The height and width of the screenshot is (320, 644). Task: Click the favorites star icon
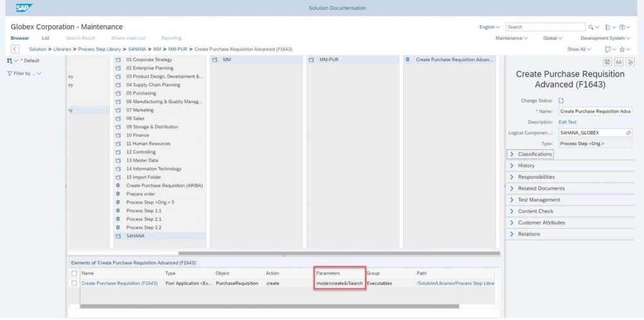click(x=622, y=49)
